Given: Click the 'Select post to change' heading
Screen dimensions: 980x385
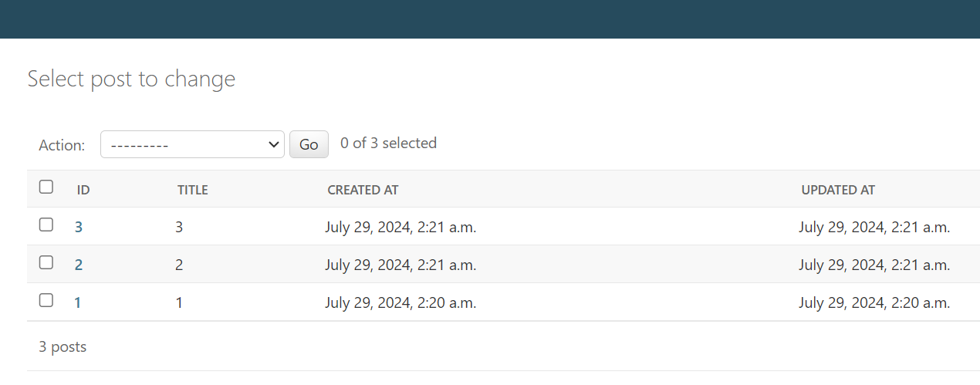Looking at the screenshot, I should pos(131,79).
